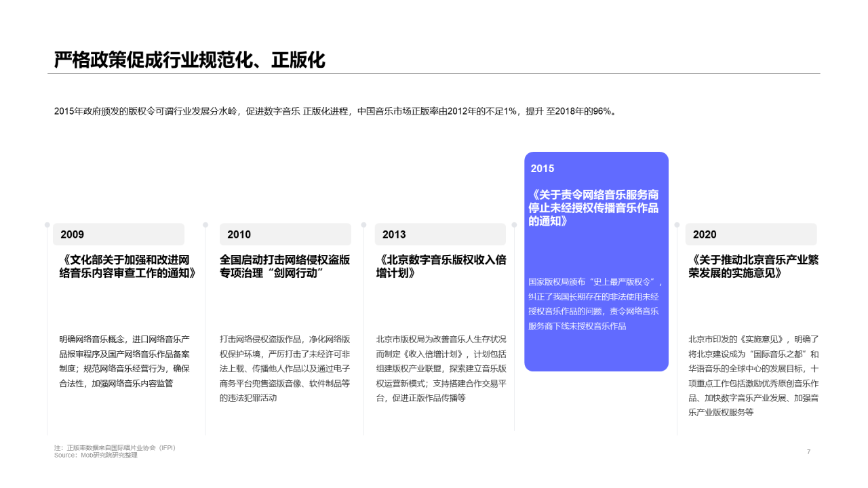Click the intro sentence about 2015年政府颁发的版权令
This screenshot has width=868, height=488.
[x=336, y=112]
